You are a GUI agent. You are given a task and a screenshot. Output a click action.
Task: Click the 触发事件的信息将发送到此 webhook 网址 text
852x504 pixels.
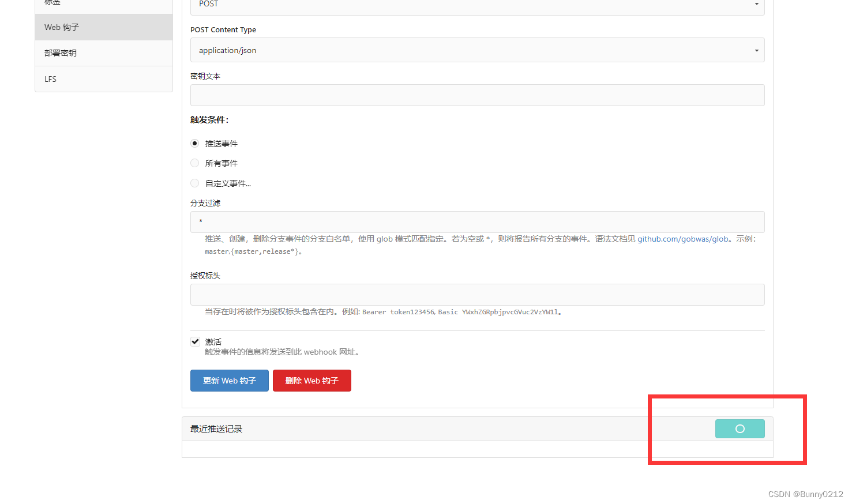pos(282,352)
